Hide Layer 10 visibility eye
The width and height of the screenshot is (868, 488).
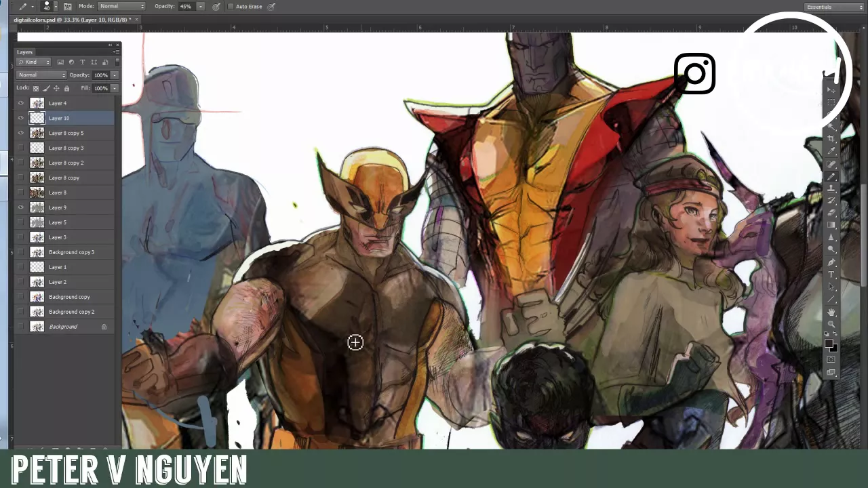pos(21,118)
